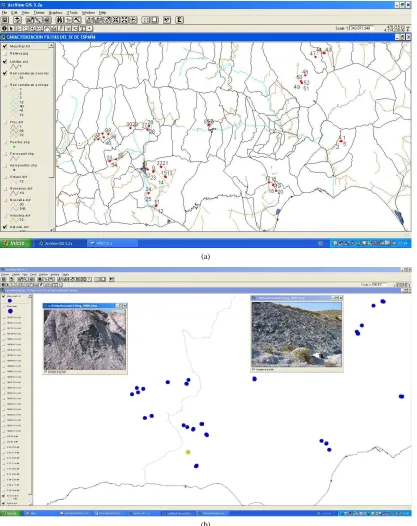Viewport: 417px width, 526px height.
Task: Click the Find binoculars icon in upper toolbar
Action: 60,20
